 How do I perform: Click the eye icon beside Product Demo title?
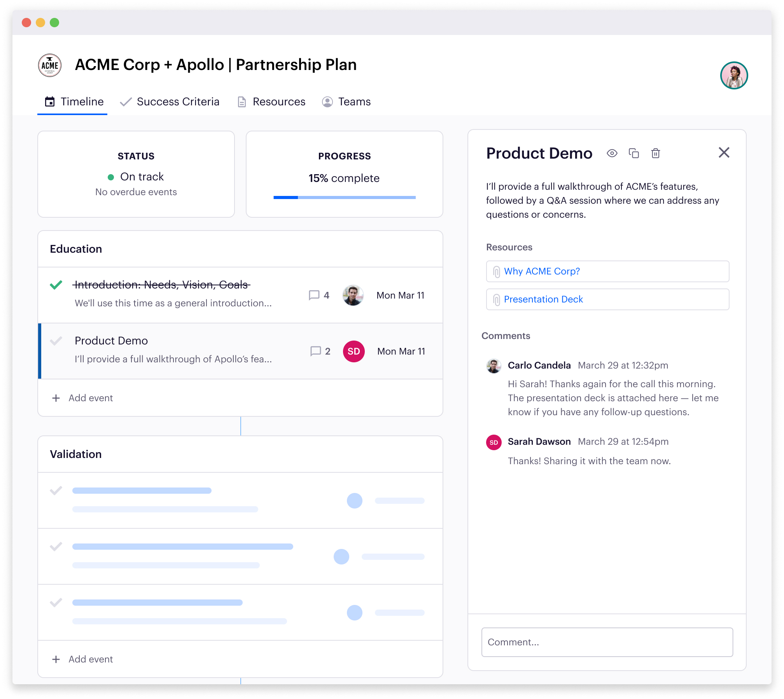[612, 153]
